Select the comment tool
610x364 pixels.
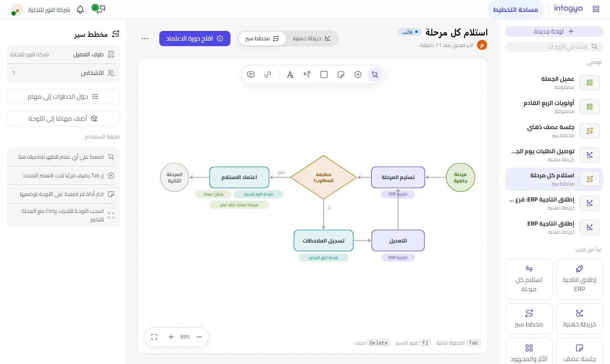coord(251,74)
